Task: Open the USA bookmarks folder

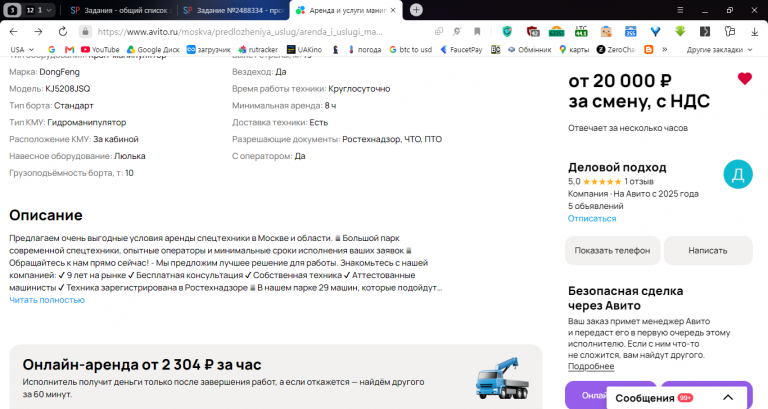Action: click(22, 49)
